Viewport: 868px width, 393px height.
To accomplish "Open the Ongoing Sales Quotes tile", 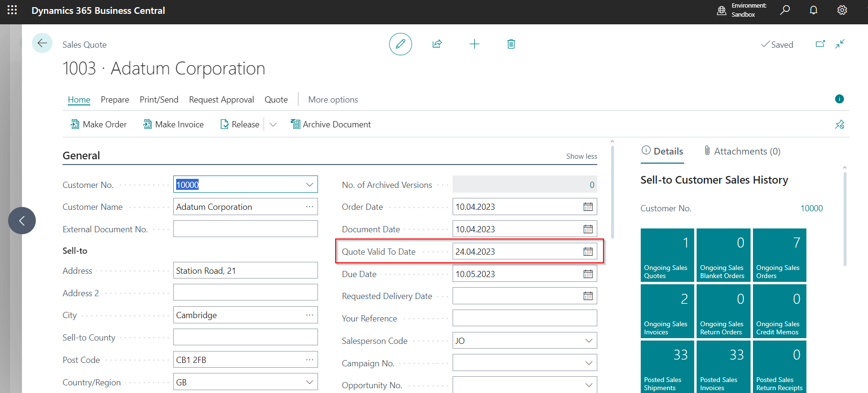I will tap(667, 255).
